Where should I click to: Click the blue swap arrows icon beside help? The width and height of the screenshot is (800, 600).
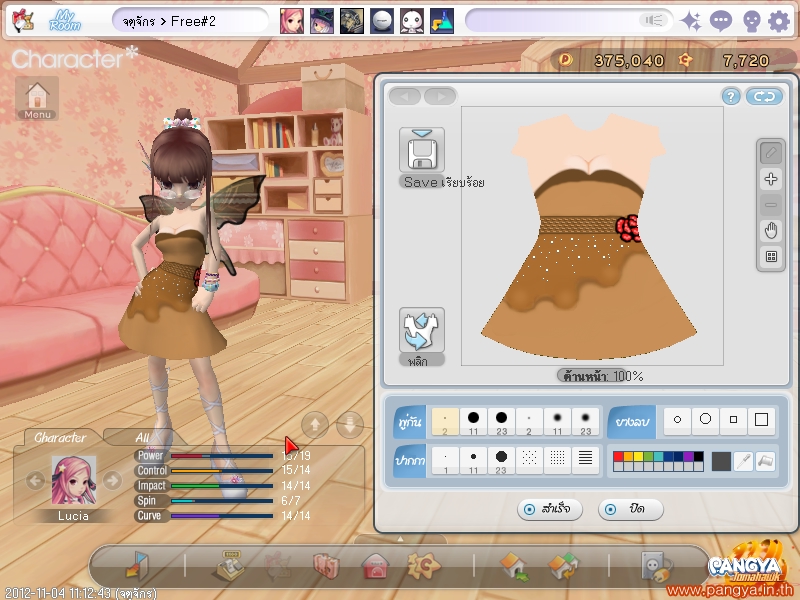click(764, 96)
